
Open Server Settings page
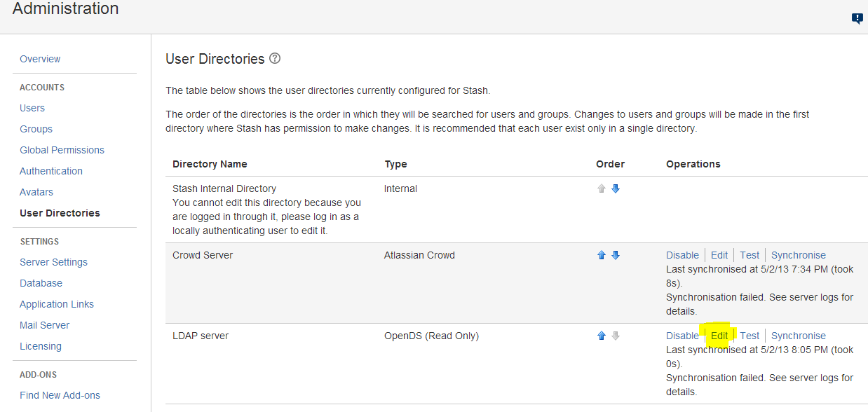[x=54, y=262]
